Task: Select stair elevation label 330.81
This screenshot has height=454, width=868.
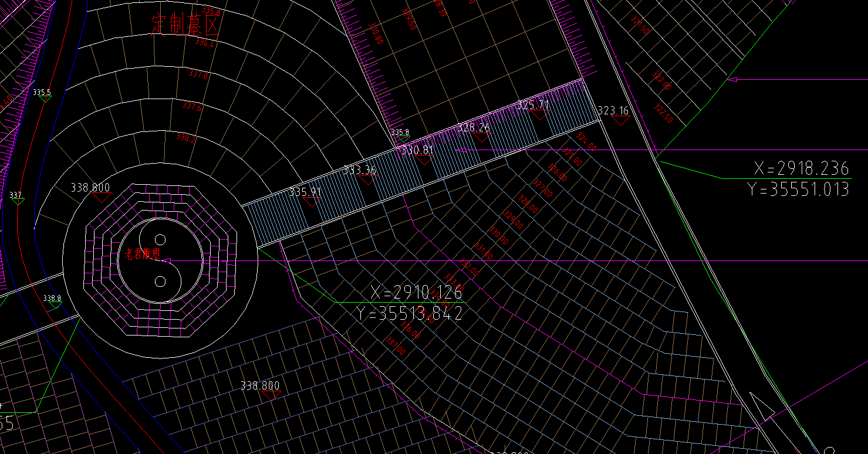Action: [417, 150]
